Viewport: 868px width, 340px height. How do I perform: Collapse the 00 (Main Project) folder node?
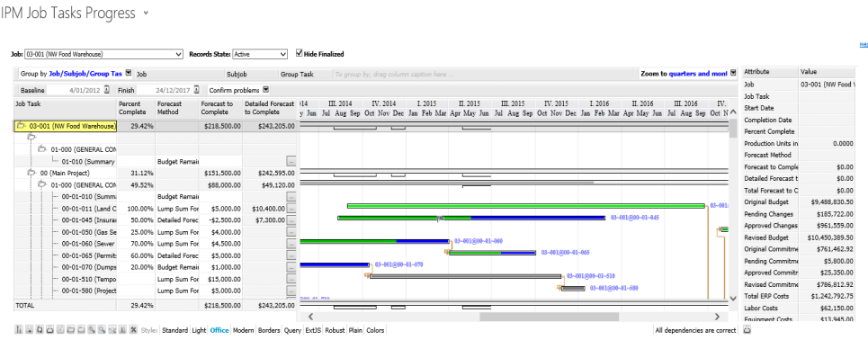[31, 174]
